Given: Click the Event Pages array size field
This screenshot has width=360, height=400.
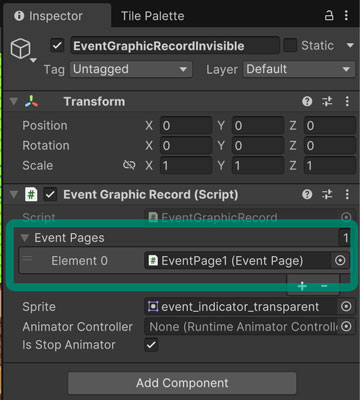Looking at the screenshot, I should [x=345, y=238].
